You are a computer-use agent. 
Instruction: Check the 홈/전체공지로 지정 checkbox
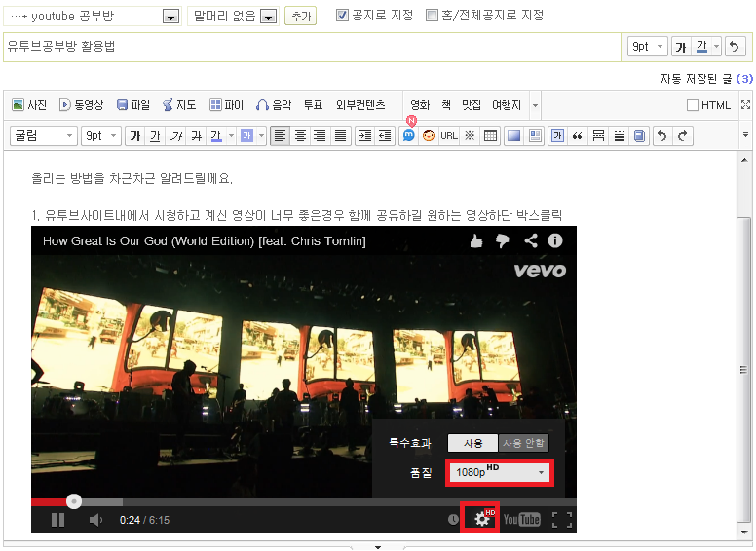point(433,16)
